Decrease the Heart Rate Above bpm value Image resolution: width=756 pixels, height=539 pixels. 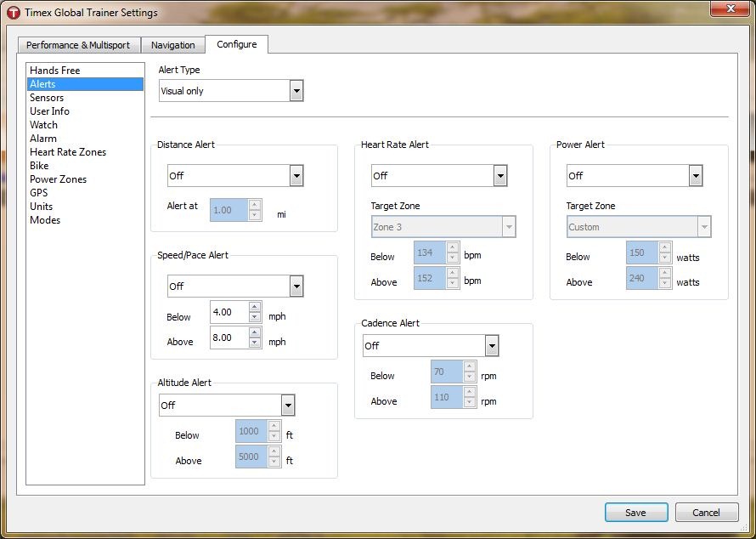[453, 284]
